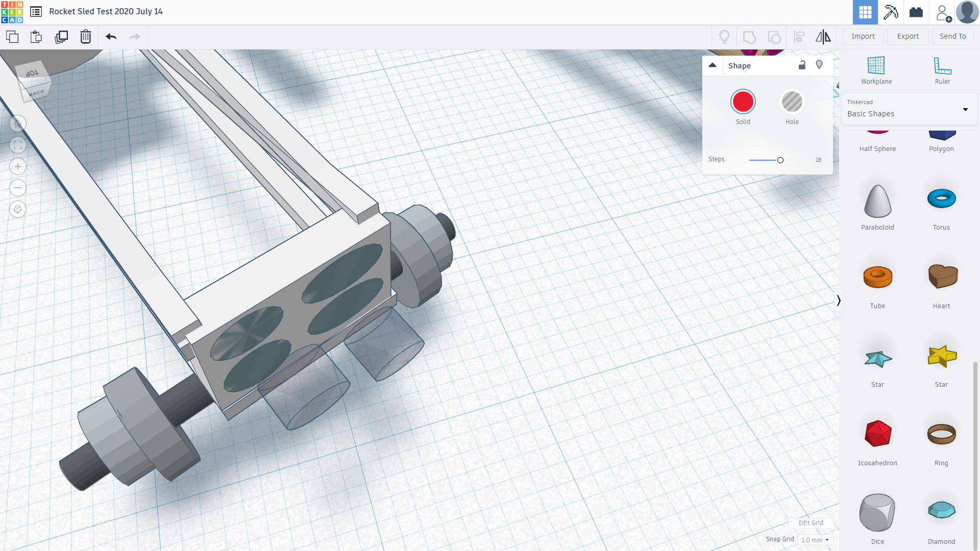Viewport: 980px width, 551px height.
Task: Toggle the lock editing padlock
Action: 802,65
